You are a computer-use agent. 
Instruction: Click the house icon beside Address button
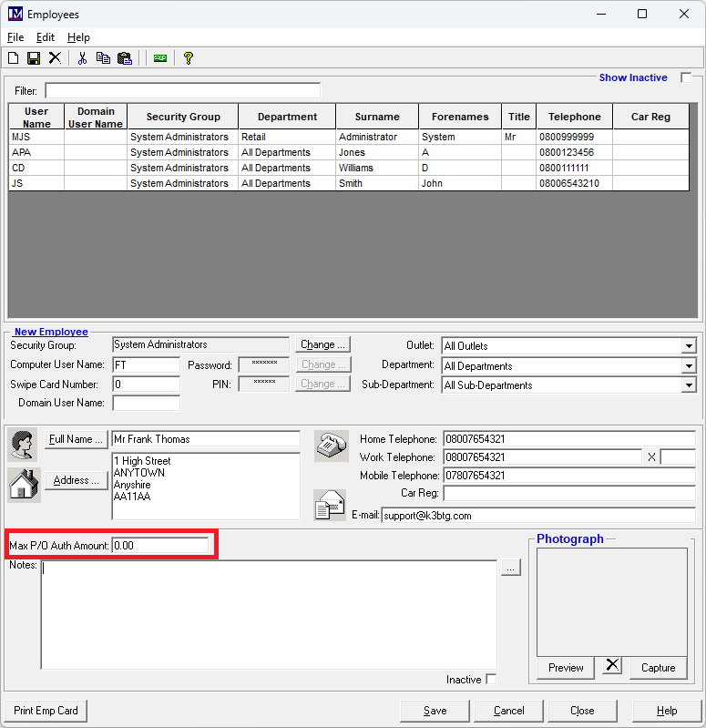tap(24, 485)
